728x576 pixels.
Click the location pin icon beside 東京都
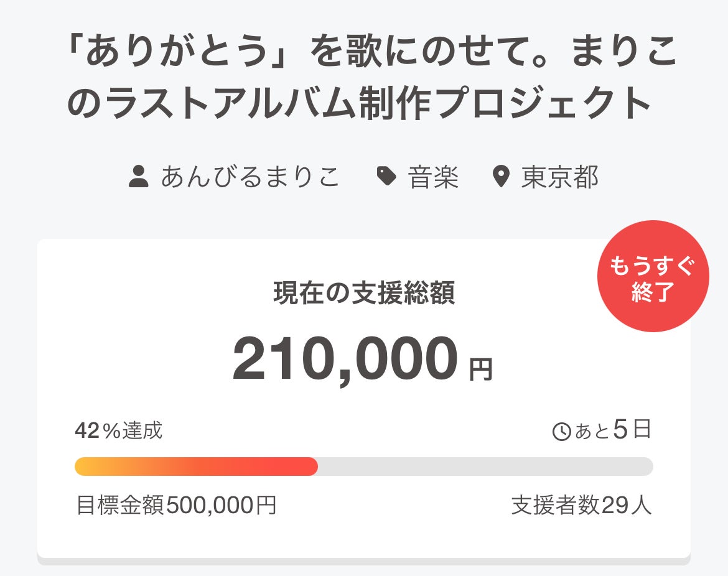(x=500, y=177)
